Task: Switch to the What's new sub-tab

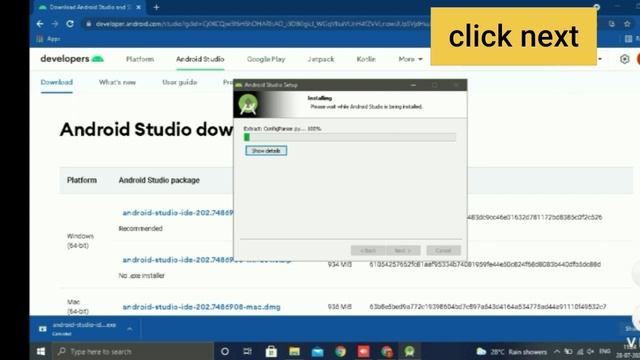Action: coord(117,82)
